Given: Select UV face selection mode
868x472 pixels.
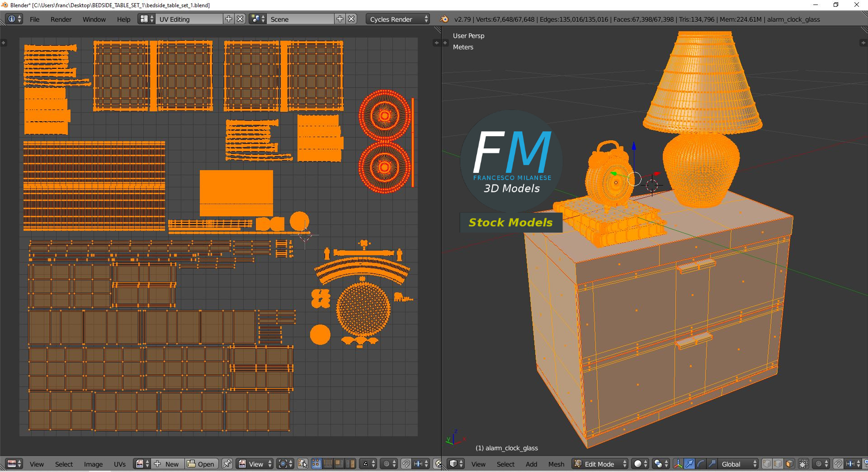Looking at the screenshot, I should click(x=339, y=464).
